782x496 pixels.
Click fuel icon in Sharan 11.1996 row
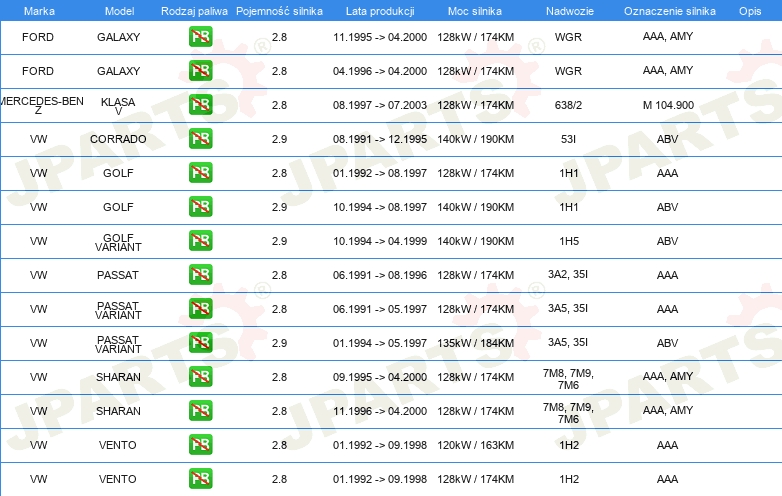200,411
